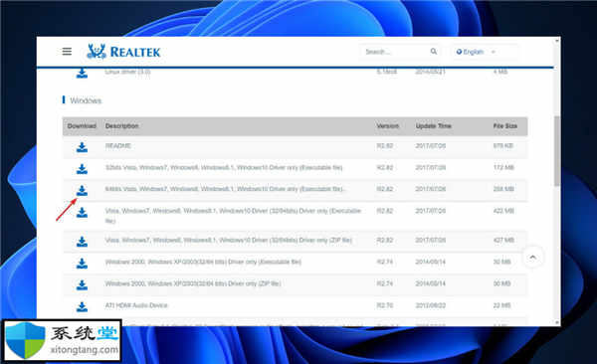Download the ATI HDMI Audio Device driver

pyautogui.click(x=82, y=306)
